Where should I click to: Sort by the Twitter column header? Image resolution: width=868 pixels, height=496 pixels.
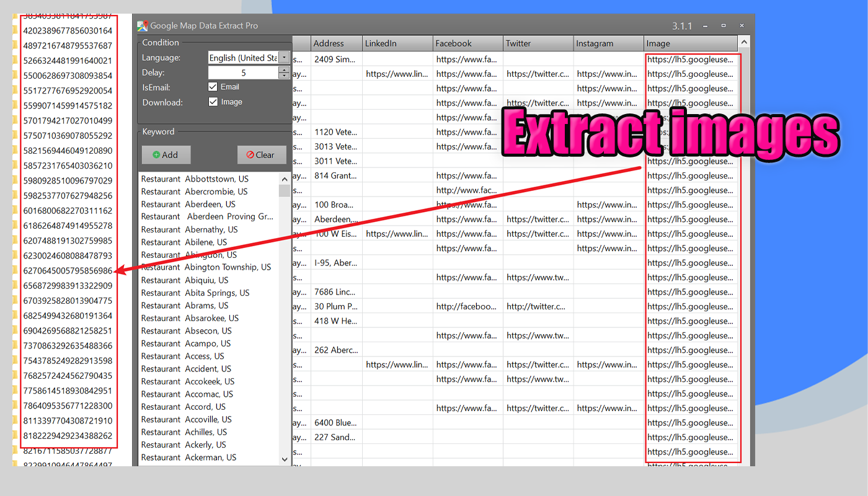tap(538, 43)
